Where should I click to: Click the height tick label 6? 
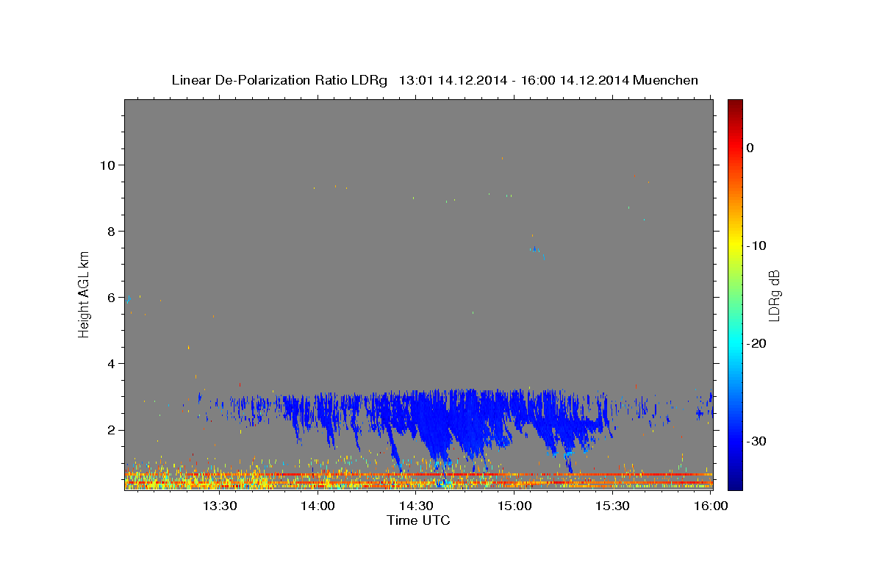[x=112, y=297]
